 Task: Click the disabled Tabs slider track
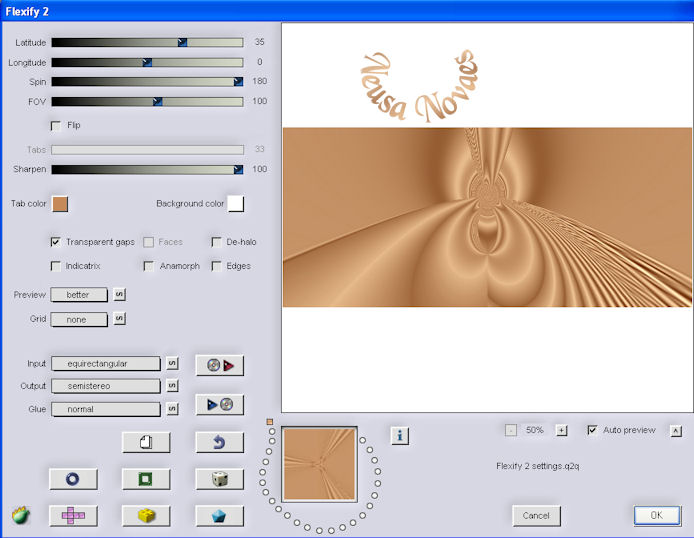click(147, 150)
